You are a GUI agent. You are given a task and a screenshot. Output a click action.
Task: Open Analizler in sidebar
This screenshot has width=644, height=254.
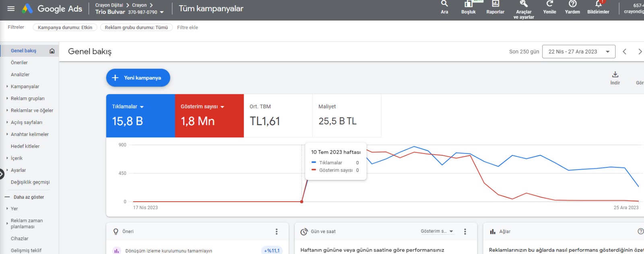[x=20, y=74]
